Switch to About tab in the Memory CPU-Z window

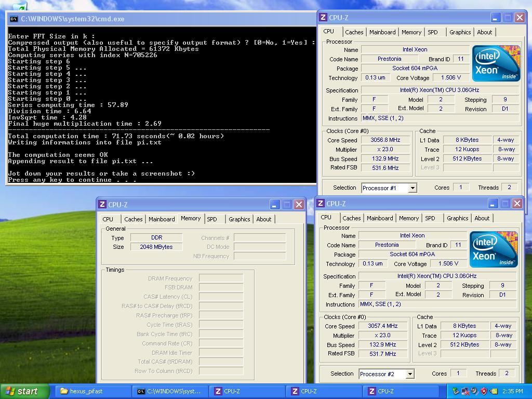click(x=263, y=219)
